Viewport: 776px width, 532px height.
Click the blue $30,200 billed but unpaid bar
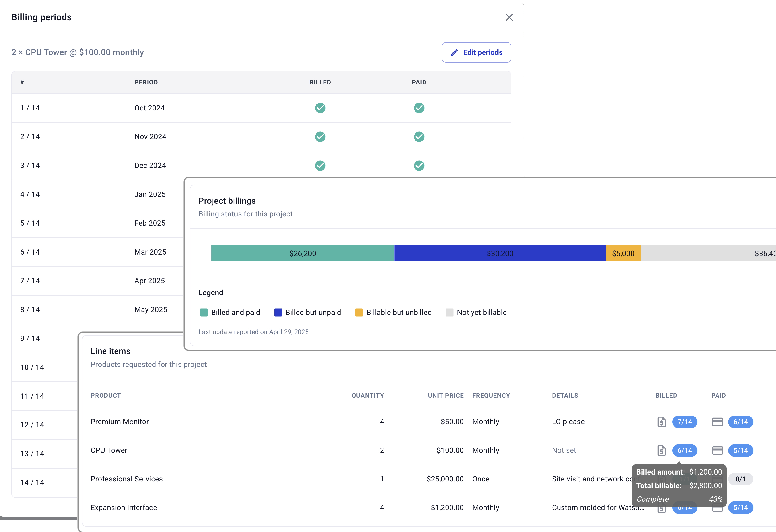coord(500,254)
